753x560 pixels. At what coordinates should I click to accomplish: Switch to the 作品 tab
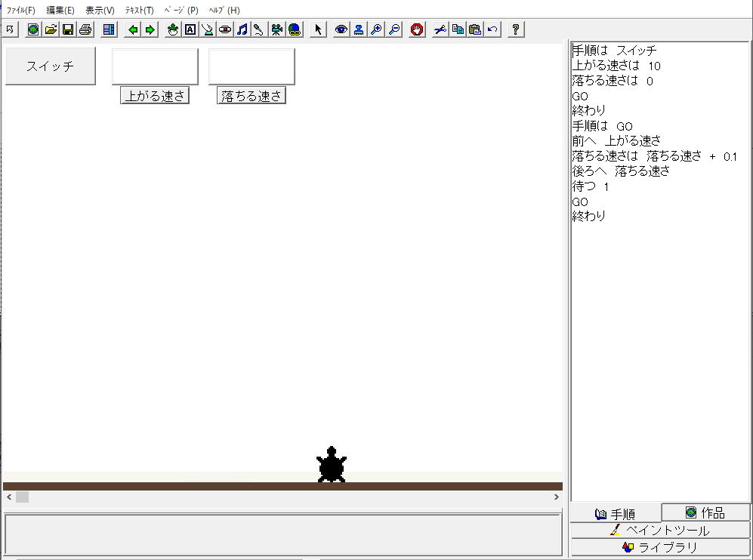coord(705,513)
